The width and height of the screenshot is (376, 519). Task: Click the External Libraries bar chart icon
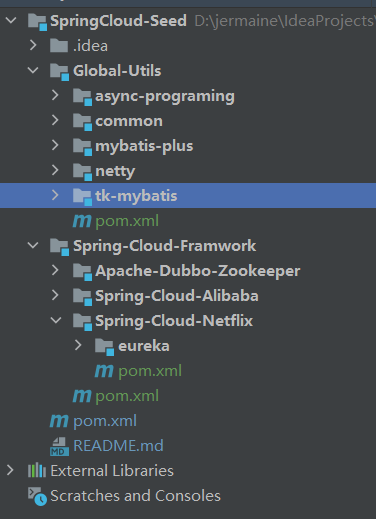pos(37,471)
